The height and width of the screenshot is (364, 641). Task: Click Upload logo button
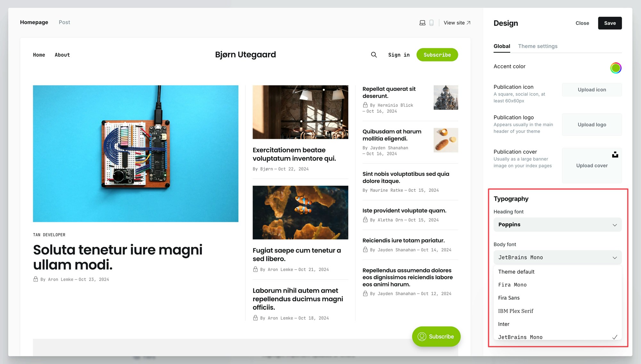[592, 125]
